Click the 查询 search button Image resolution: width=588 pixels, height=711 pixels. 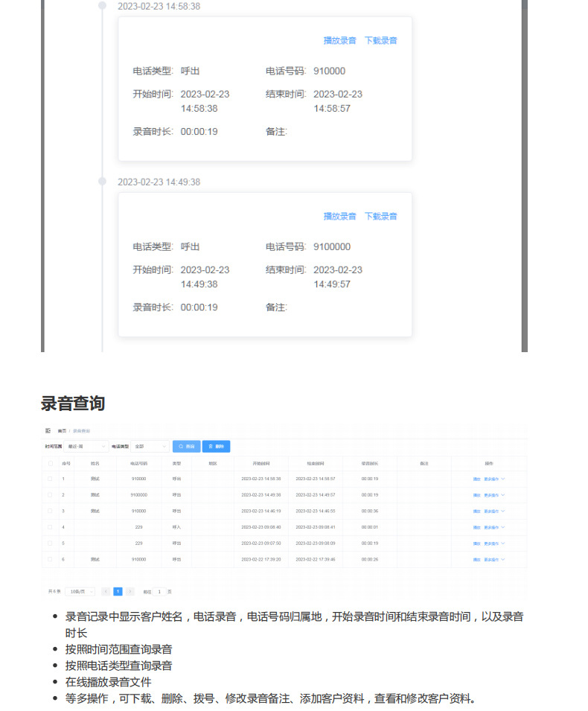[186, 447]
